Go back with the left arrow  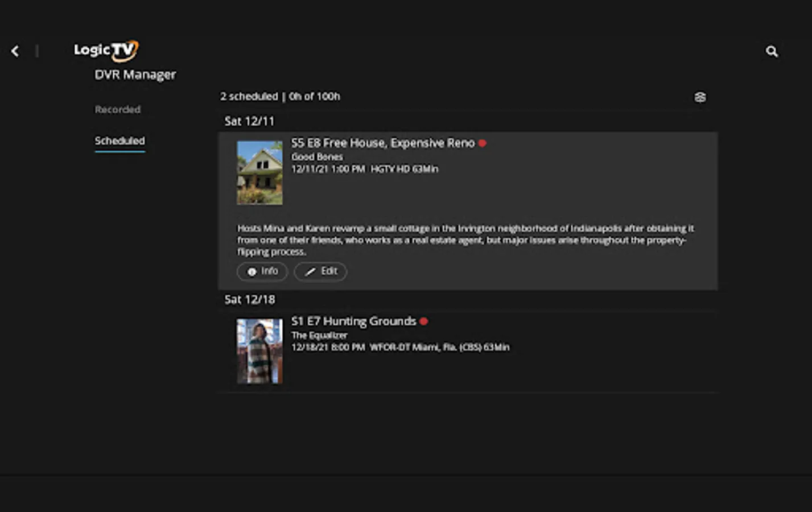point(15,51)
